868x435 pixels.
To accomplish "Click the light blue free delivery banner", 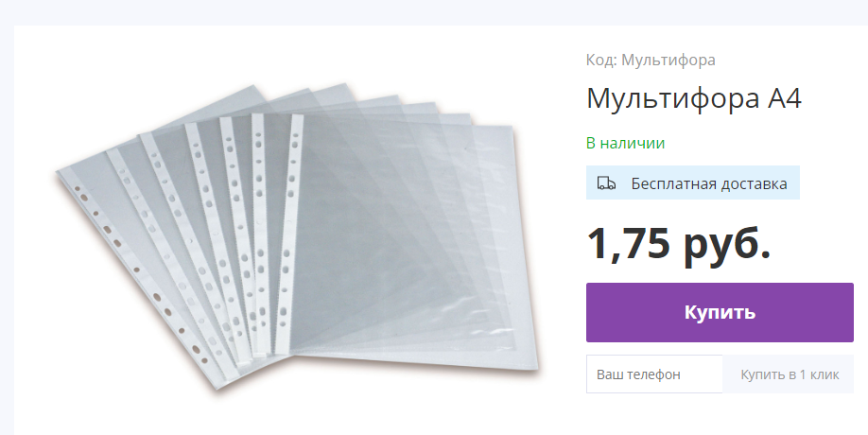I will 692,183.
